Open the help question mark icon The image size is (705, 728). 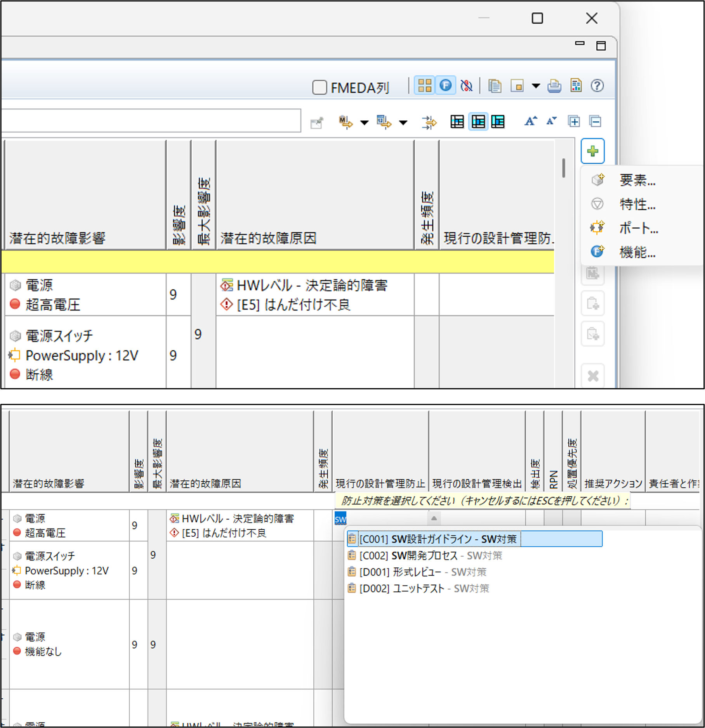(x=597, y=86)
